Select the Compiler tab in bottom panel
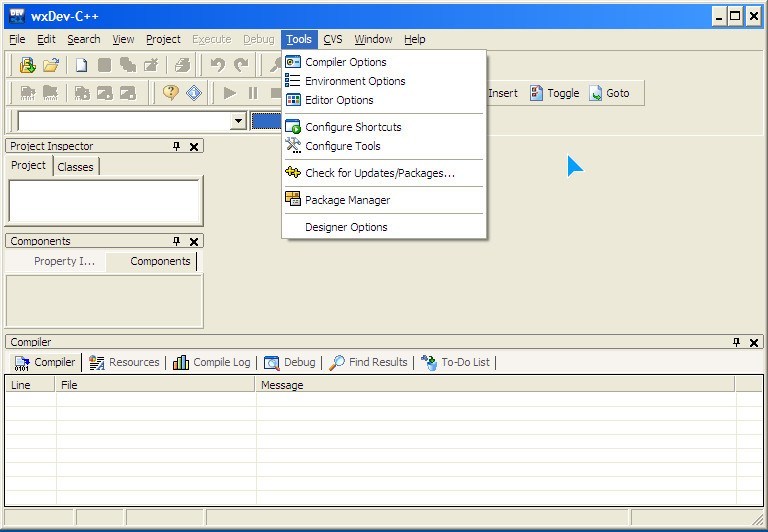Screen dimensions: 768x532 tap(45, 363)
